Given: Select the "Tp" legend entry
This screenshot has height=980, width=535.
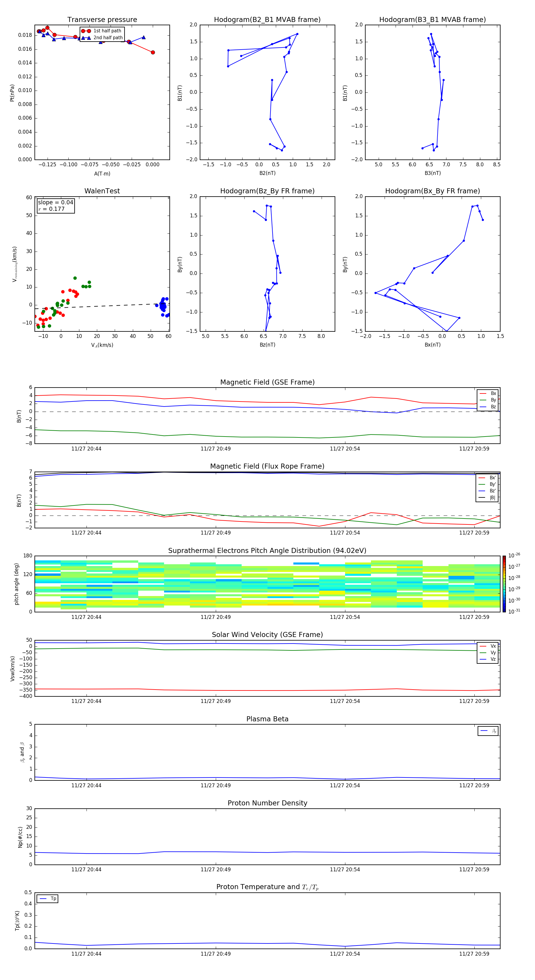Looking at the screenshot, I should click(48, 899).
